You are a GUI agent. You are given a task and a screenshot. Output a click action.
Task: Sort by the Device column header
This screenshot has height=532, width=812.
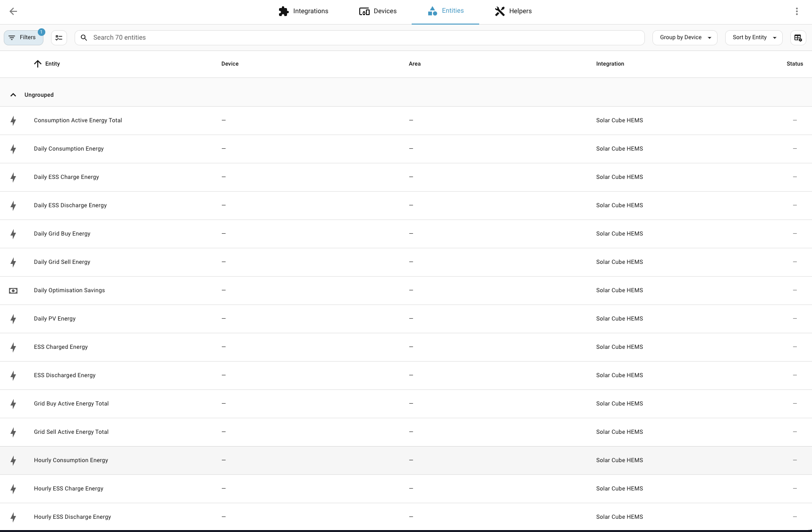coord(230,64)
